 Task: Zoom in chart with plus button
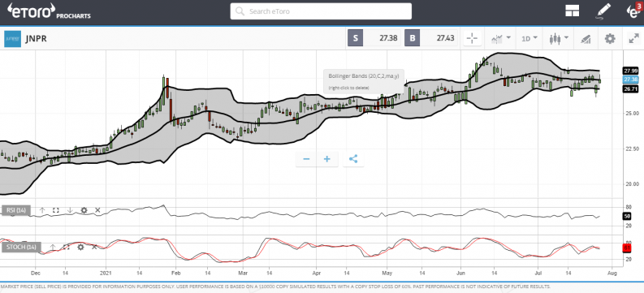[x=327, y=159]
